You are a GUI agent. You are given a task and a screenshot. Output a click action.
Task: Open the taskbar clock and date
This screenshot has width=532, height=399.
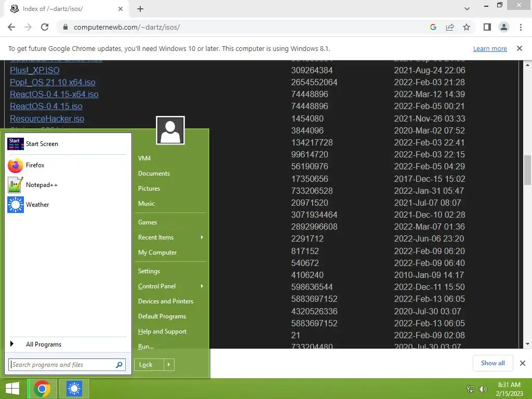pos(509,389)
